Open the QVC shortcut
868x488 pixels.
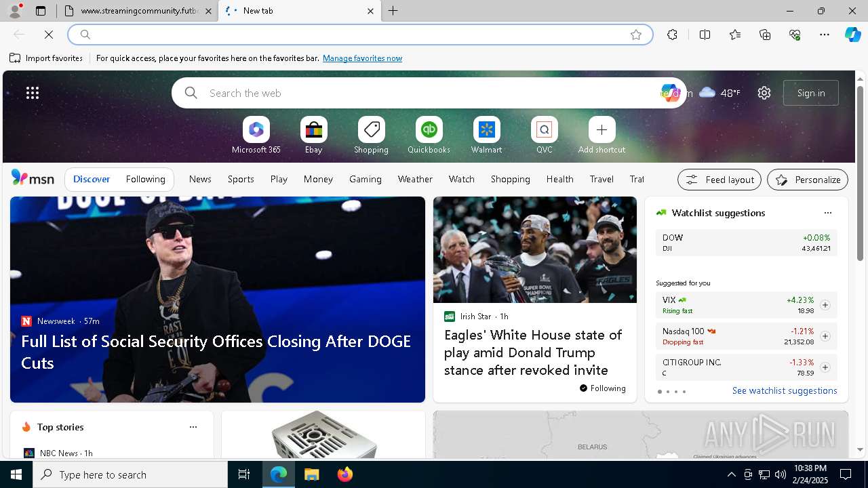tap(544, 135)
